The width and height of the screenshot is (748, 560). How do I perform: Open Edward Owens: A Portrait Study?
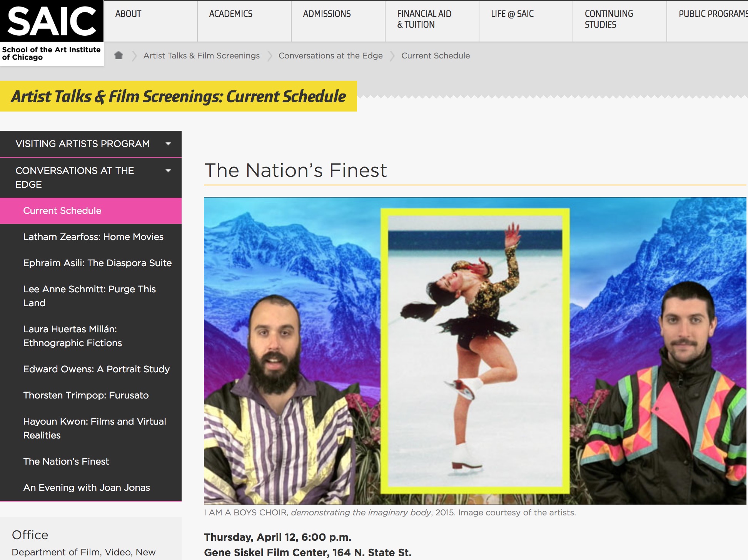tap(96, 369)
